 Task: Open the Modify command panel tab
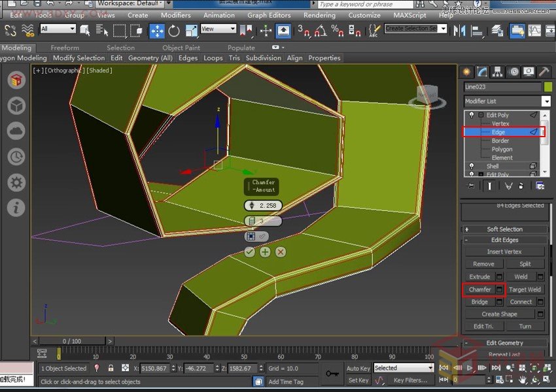[x=482, y=72]
